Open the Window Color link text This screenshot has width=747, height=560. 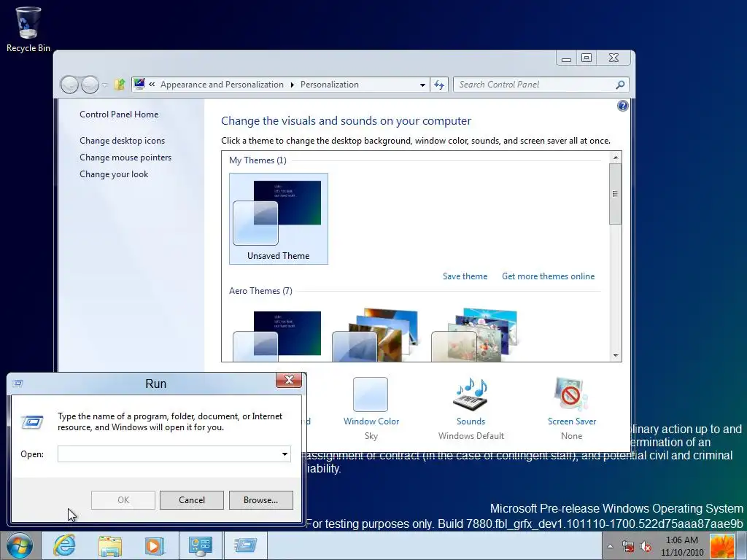pos(371,421)
